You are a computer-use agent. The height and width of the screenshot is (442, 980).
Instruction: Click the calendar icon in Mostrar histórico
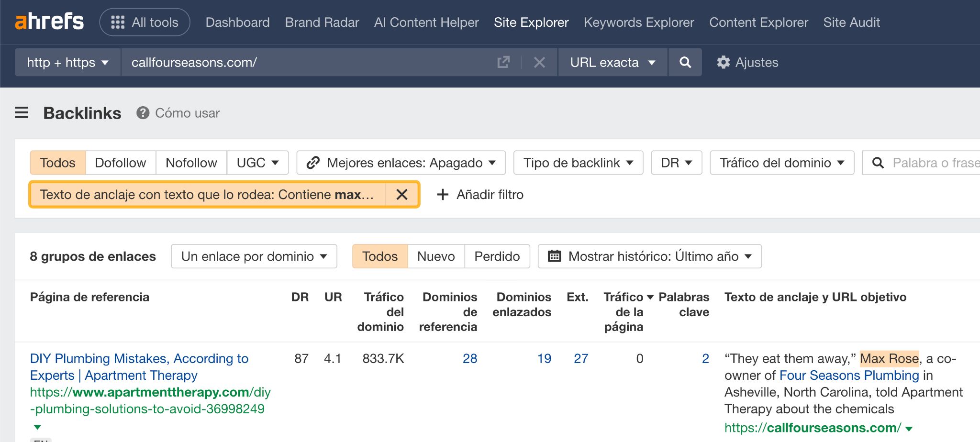(x=554, y=256)
